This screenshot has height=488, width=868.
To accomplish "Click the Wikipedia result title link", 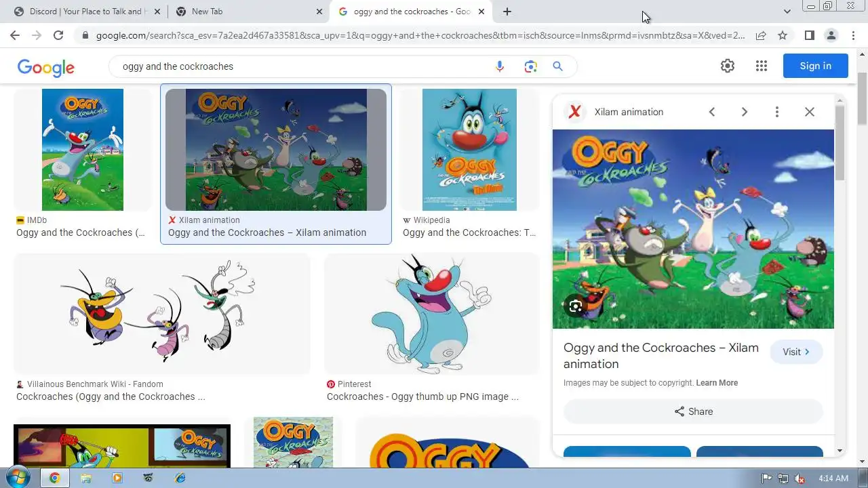I will (x=469, y=232).
